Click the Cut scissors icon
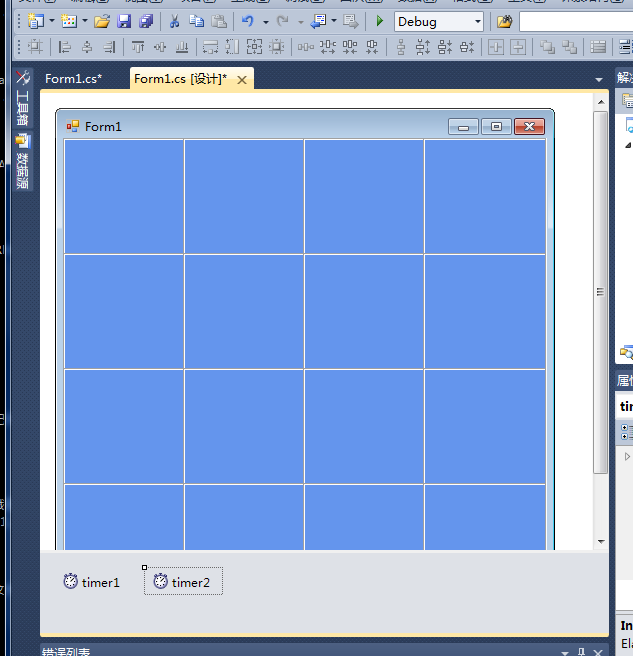The width and height of the screenshot is (633, 656). coord(174,21)
